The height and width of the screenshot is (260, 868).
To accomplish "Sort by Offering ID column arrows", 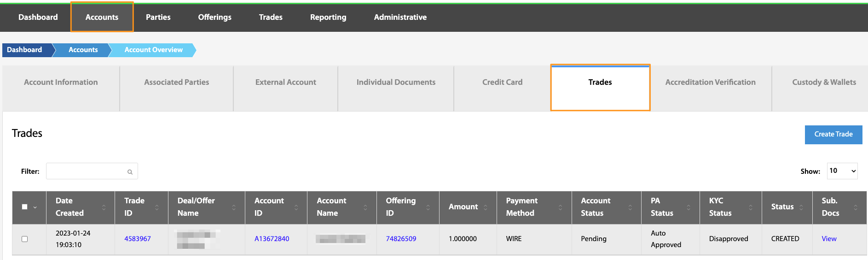I will click(x=428, y=207).
